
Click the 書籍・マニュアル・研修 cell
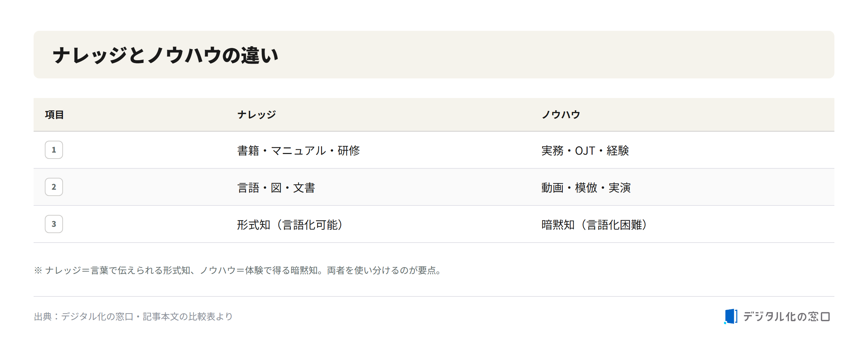(299, 150)
